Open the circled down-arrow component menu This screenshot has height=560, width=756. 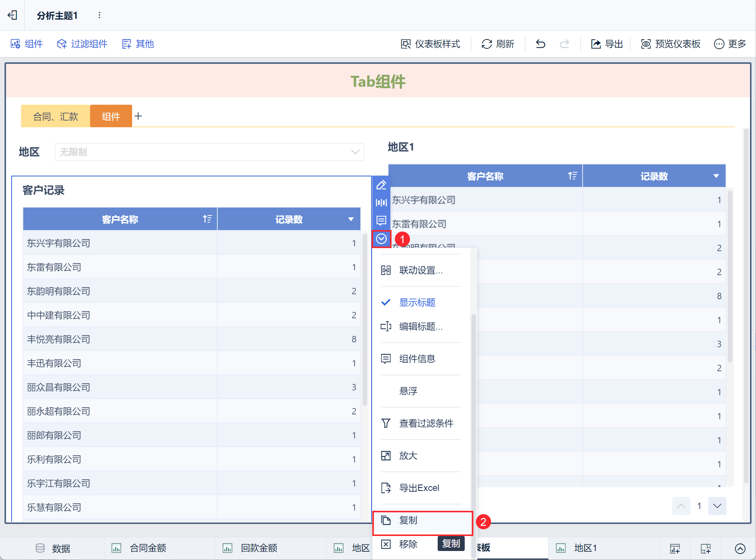381,239
